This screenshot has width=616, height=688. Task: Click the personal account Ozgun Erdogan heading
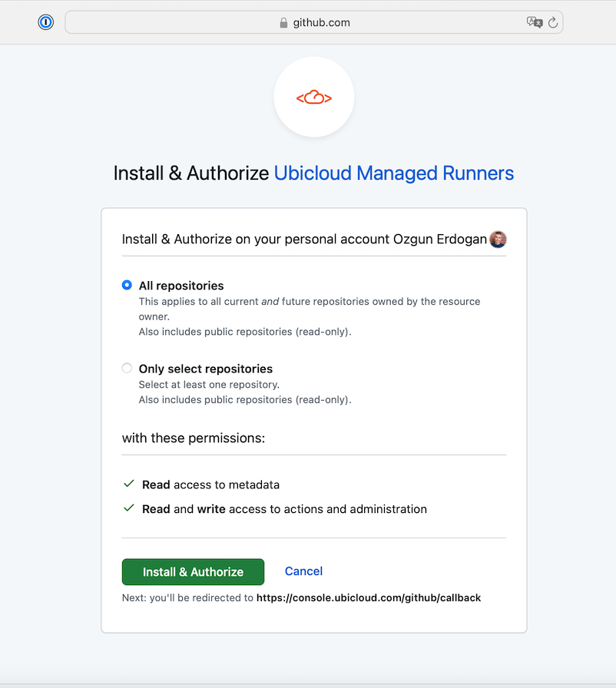[304, 239]
